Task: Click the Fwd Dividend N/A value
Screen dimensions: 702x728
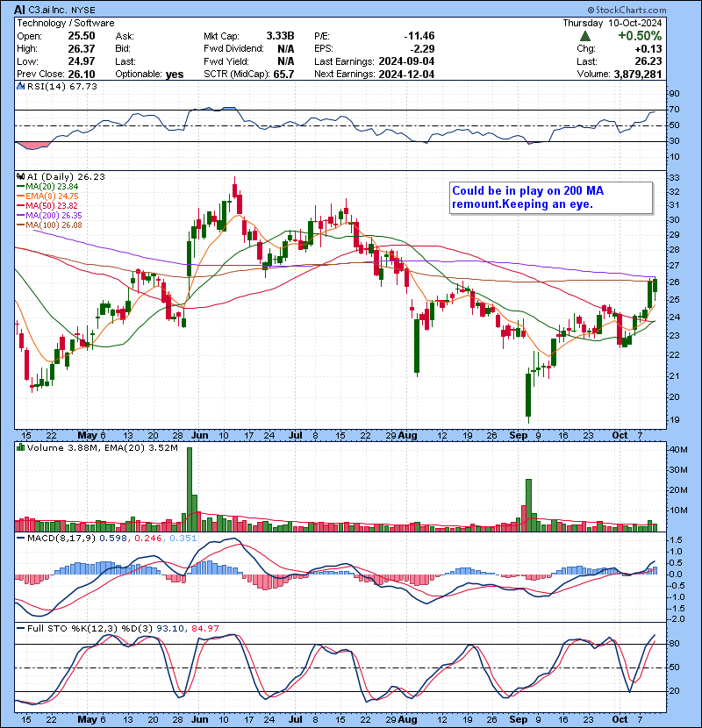Action: (286, 49)
